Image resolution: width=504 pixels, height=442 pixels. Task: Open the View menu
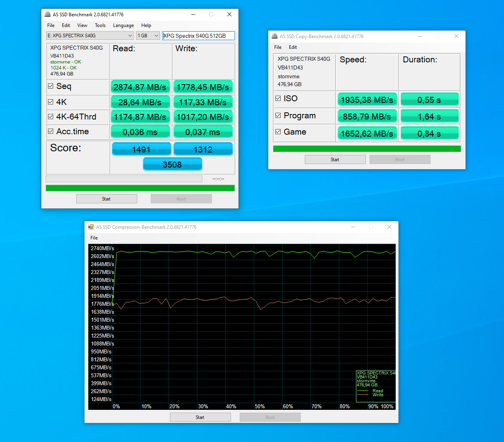coord(82,25)
